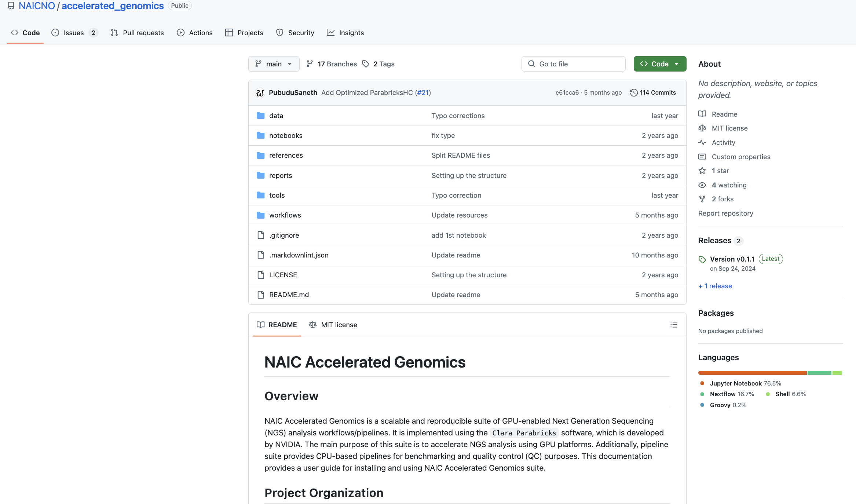
Task: Open the main branch selector dropdown
Action: coord(274,64)
